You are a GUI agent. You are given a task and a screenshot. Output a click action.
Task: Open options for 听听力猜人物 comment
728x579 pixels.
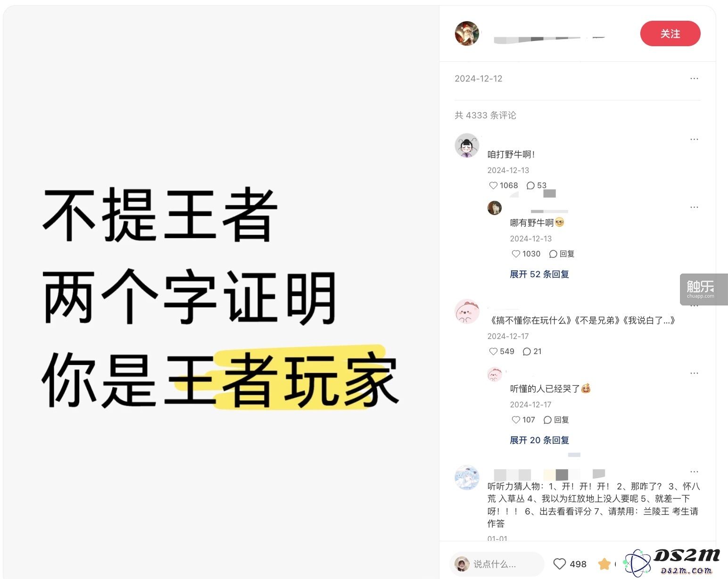point(694,471)
